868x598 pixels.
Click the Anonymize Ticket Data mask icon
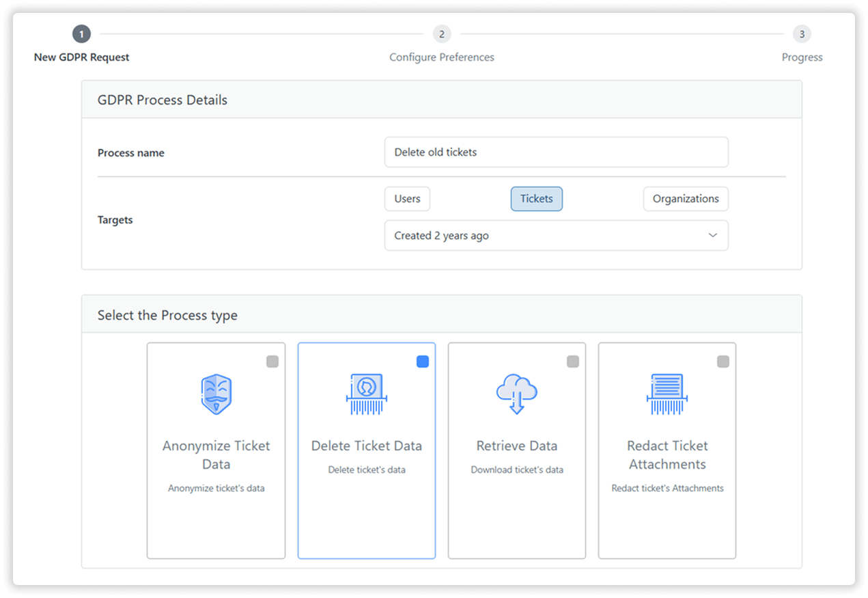[x=216, y=394]
